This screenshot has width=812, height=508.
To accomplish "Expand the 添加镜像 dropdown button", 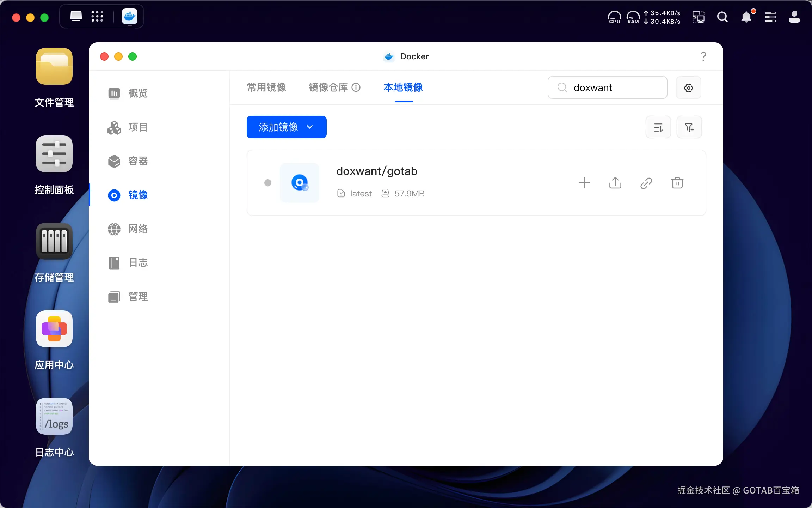I will click(286, 127).
